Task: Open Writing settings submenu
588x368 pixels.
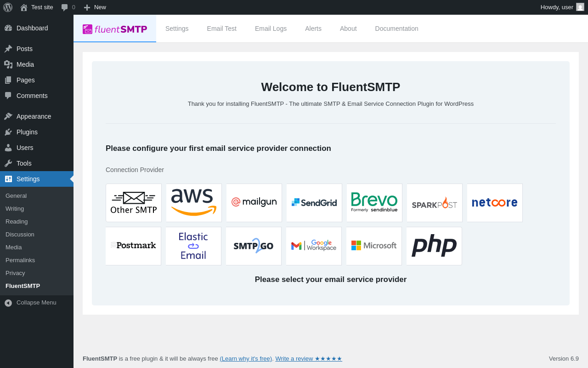Action: (37, 208)
